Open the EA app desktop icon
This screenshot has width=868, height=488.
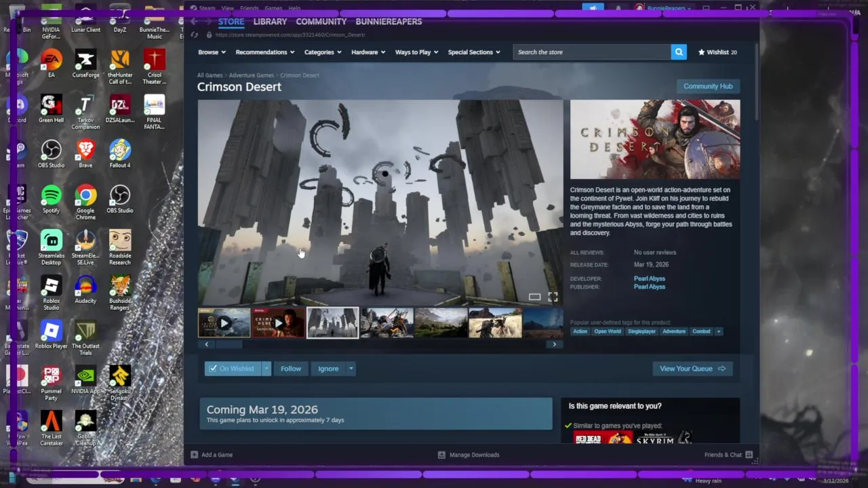click(51, 64)
